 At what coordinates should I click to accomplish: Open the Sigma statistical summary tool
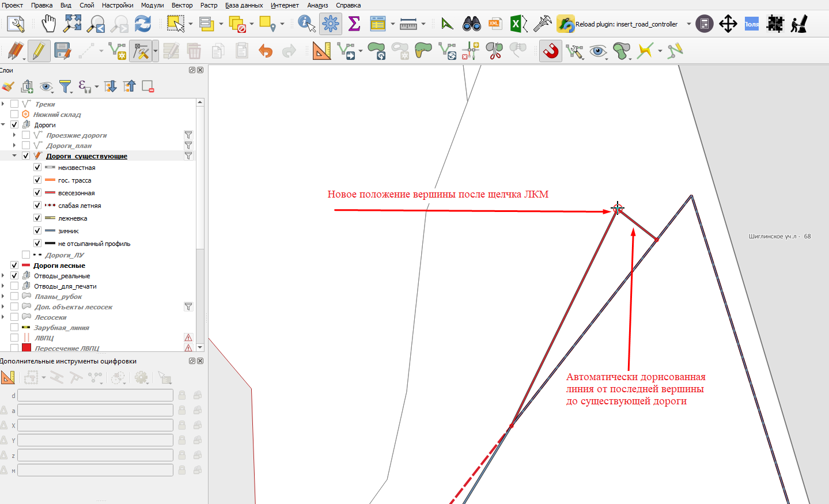click(x=354, y=24)
